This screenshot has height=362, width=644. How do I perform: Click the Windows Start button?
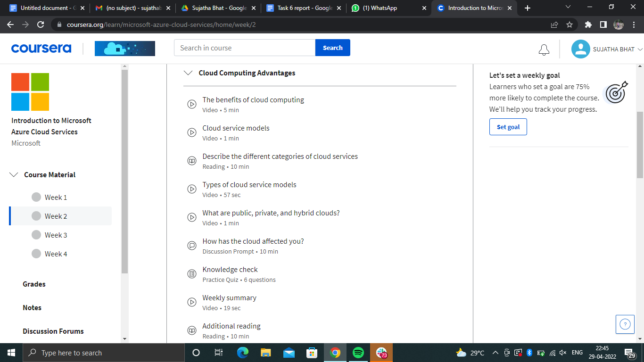click(x=11, y=353)
